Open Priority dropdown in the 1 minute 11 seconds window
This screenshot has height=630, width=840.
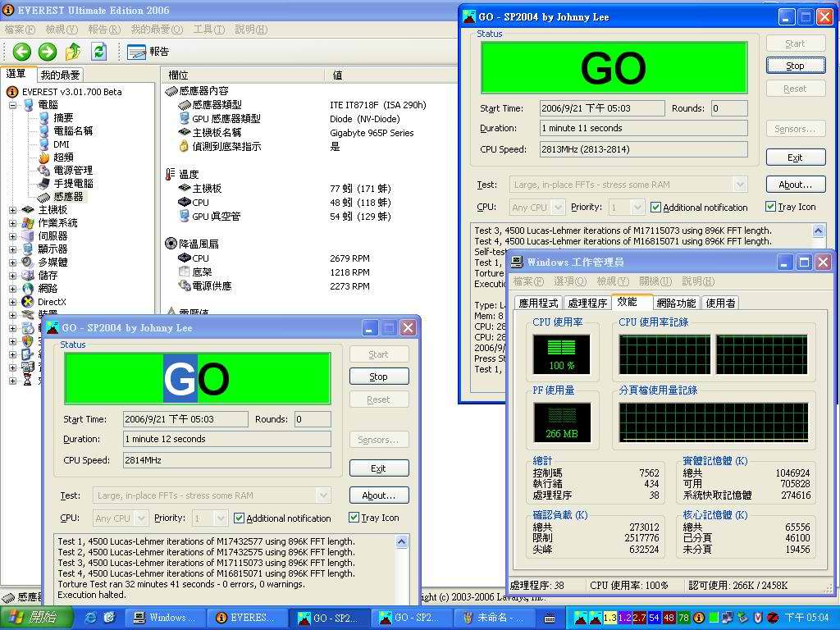pos(637,207)
